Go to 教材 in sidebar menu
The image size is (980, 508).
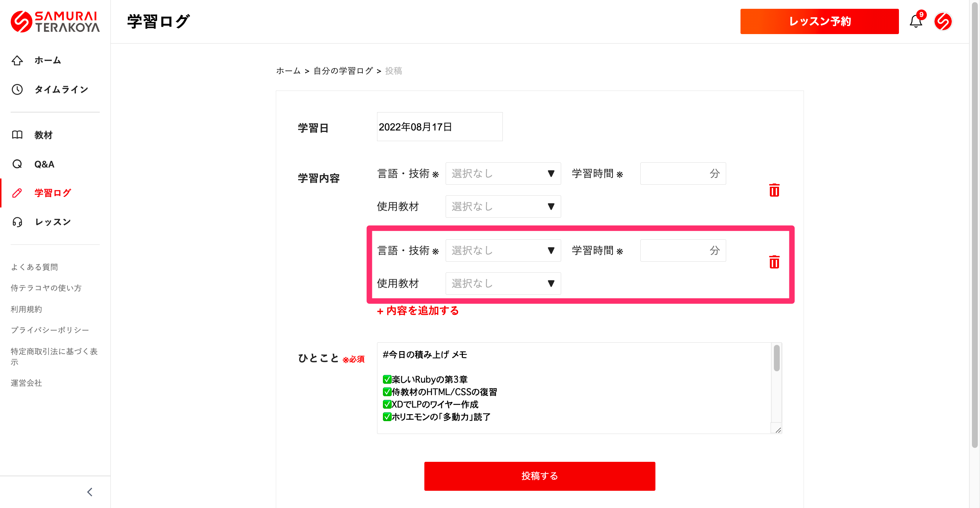tap(43, 135)
